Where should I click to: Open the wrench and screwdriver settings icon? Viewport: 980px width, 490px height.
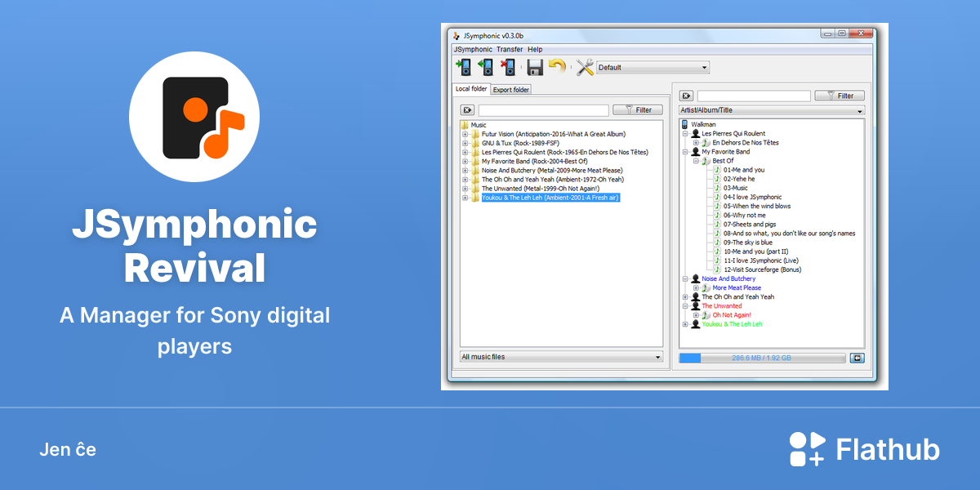pos(585,68)
